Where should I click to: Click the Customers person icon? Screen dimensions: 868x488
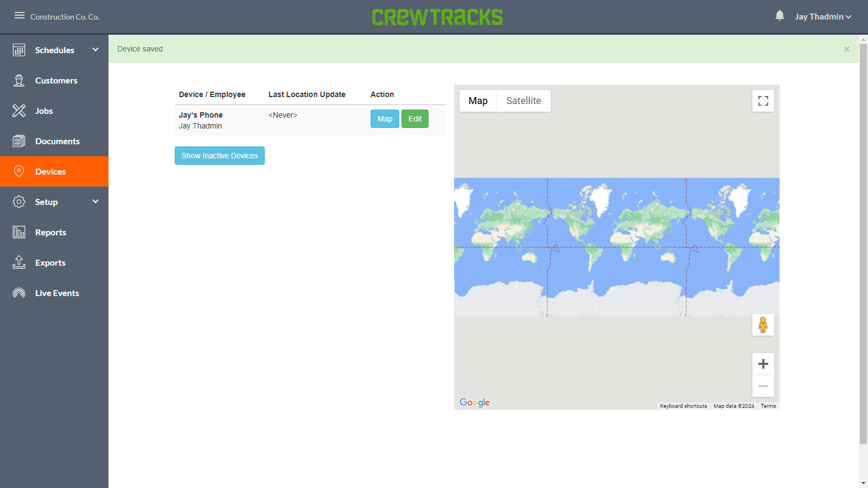pos(19,80)
